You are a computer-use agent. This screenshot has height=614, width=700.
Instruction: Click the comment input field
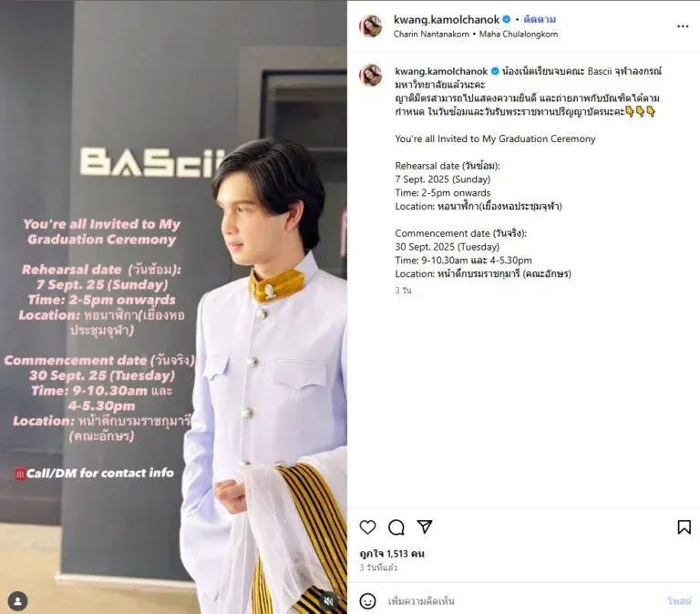click(x=522, y=601)
